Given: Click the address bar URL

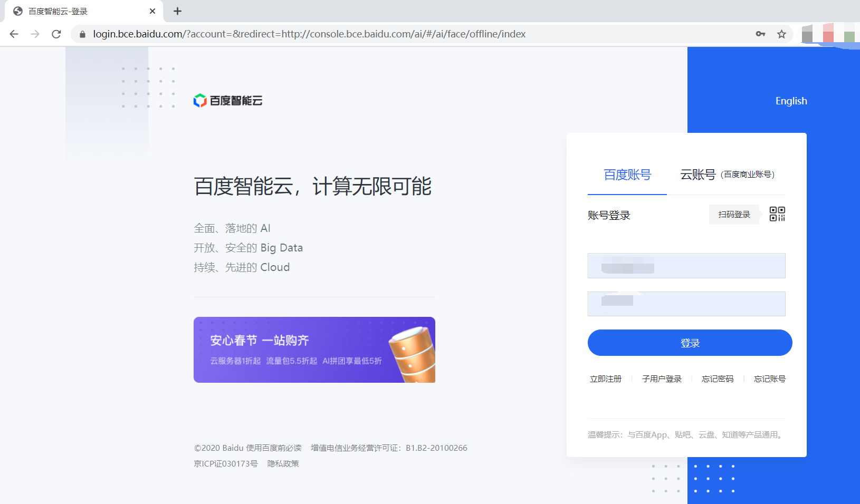Looking at the screenshot, I should click(309, 34).
